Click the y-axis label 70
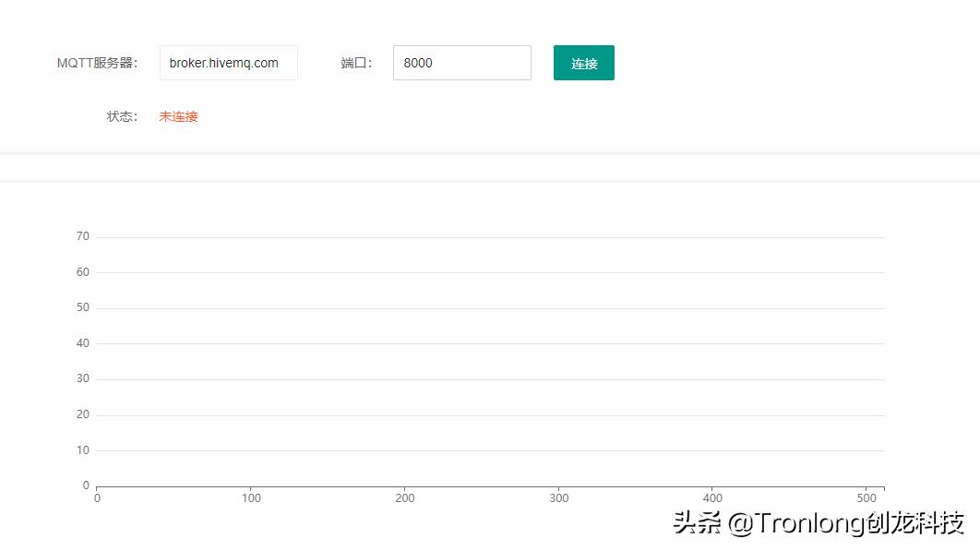 point(82,235)
